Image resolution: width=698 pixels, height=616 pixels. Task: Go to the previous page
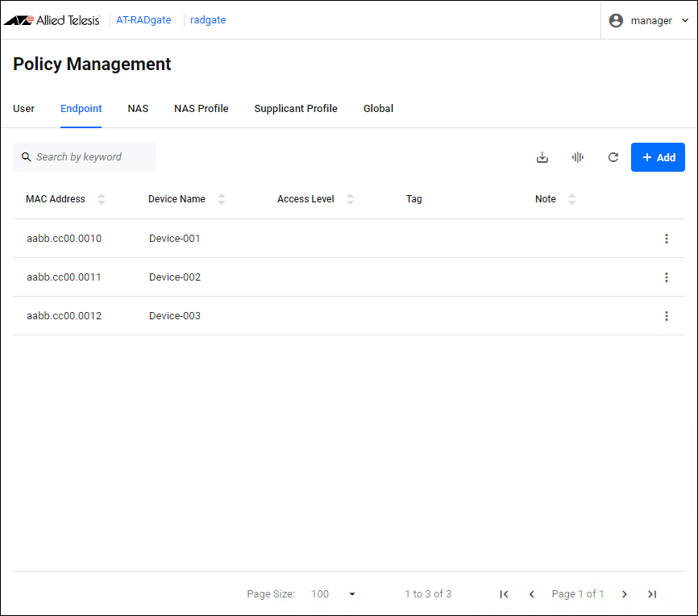pos(531,594)
